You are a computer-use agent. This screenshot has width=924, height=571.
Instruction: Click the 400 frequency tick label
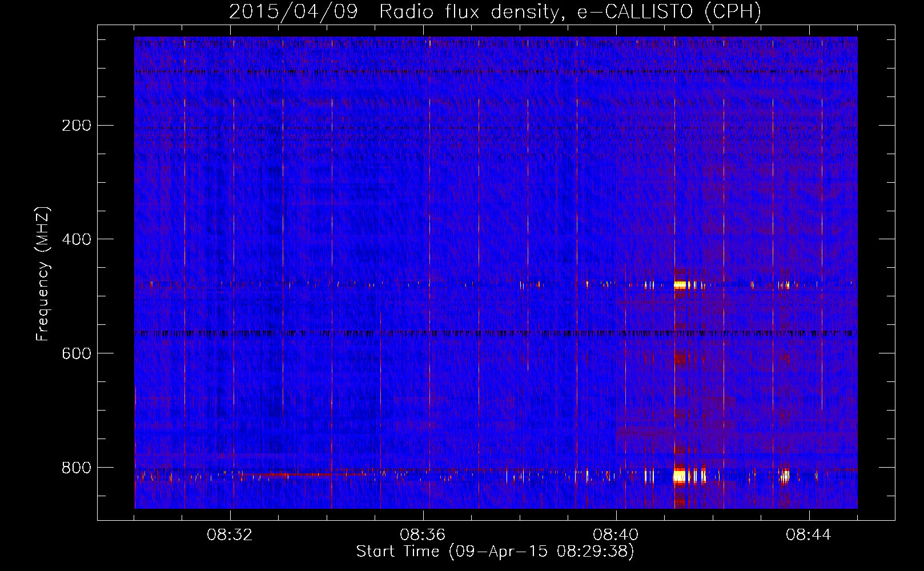coord(77,239)
